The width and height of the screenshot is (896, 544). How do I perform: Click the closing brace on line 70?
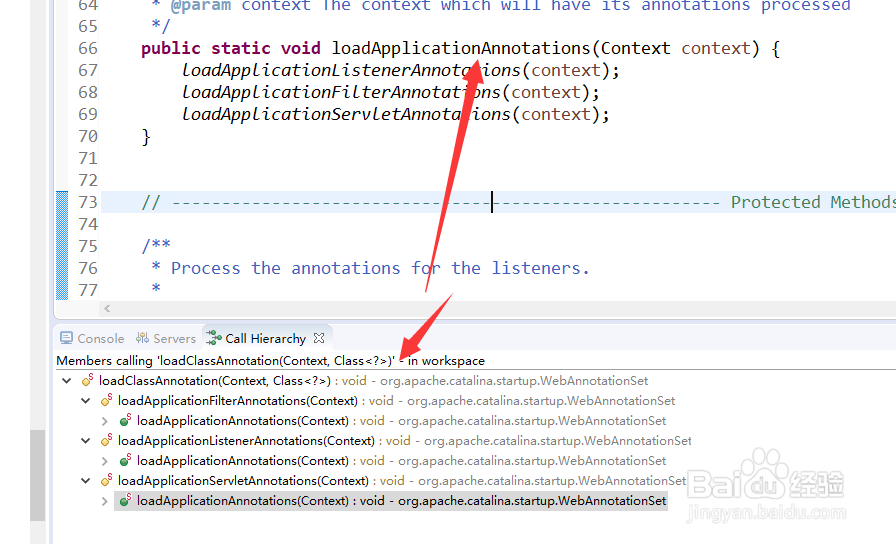click(x=146, y=137)
